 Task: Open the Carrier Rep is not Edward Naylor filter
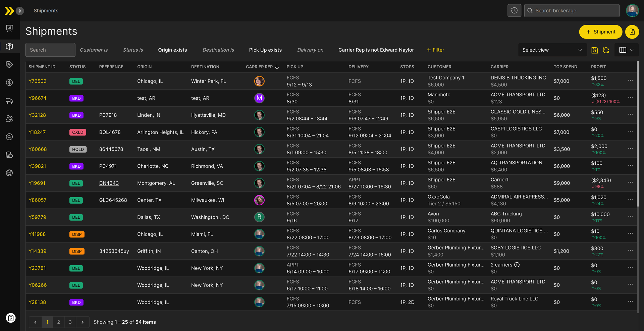coord(376,50)
